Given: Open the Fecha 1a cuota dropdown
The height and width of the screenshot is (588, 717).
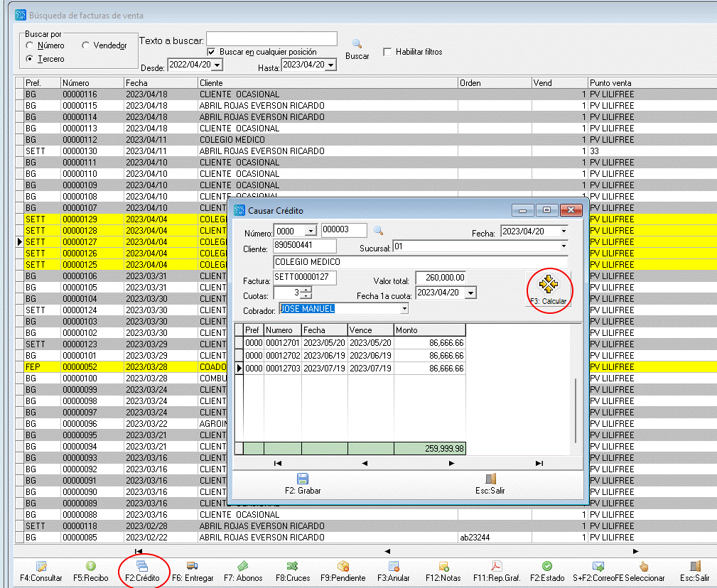Looking at the screenshot, I should 470,293.
